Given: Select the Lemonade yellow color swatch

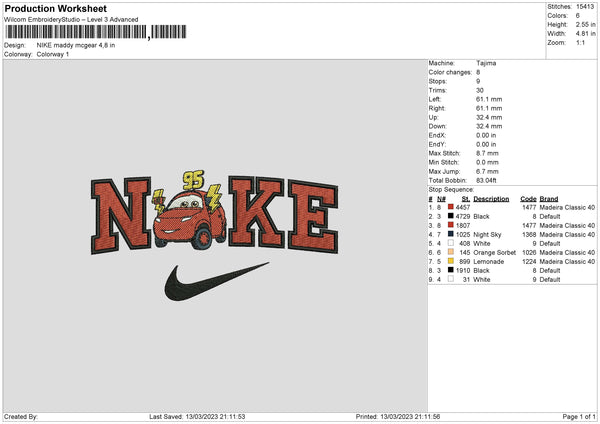Looking at the screenshot, I should point(451,261).
